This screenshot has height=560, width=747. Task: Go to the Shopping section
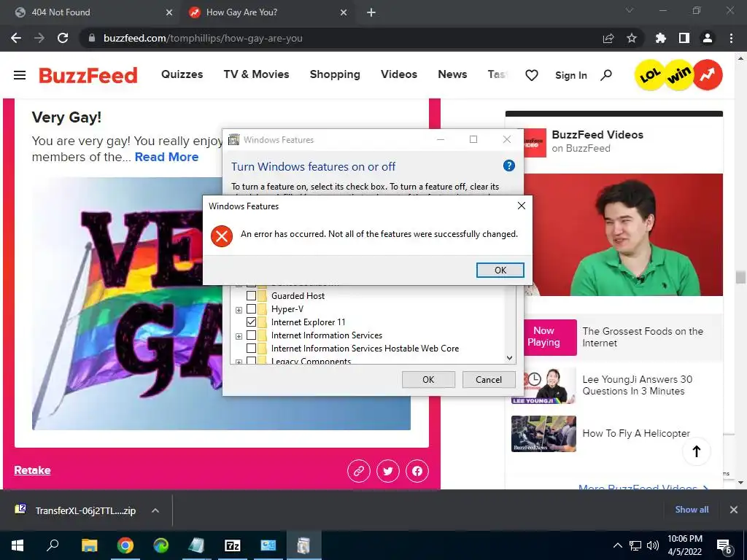point(335,74)
